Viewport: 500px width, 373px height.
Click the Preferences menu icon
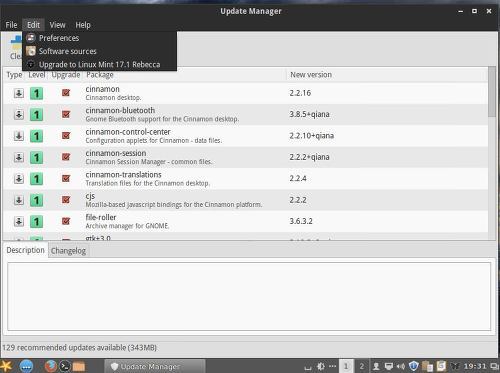31,38
